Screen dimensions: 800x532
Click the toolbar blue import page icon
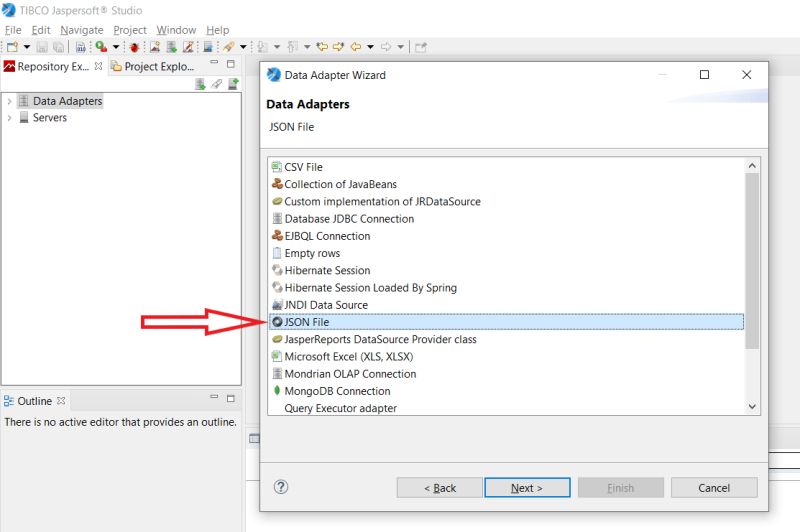click(208, 47)
